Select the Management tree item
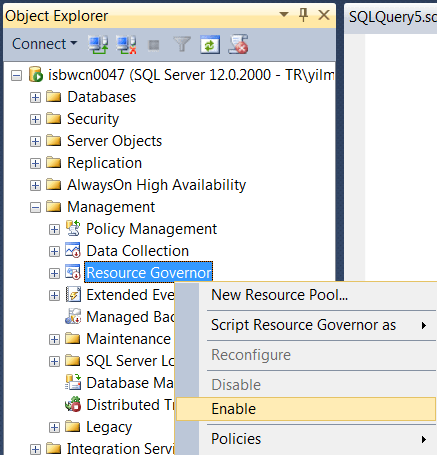 [x=111, y=207]
